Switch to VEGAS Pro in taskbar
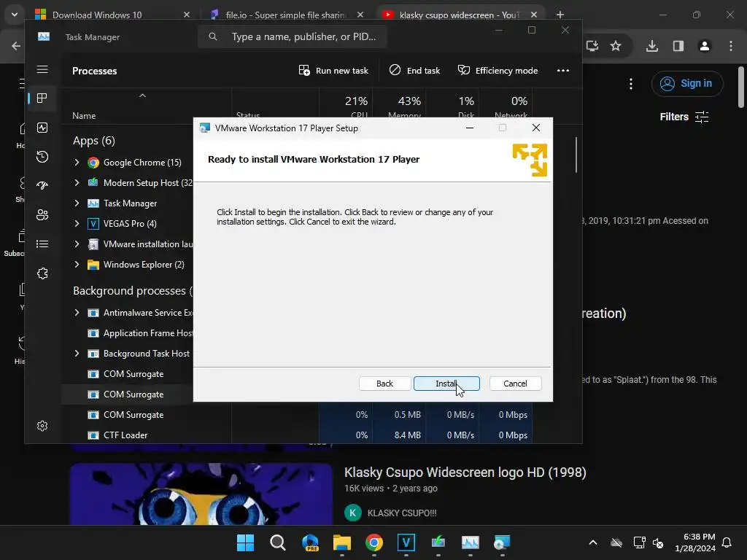 point(406,542)
